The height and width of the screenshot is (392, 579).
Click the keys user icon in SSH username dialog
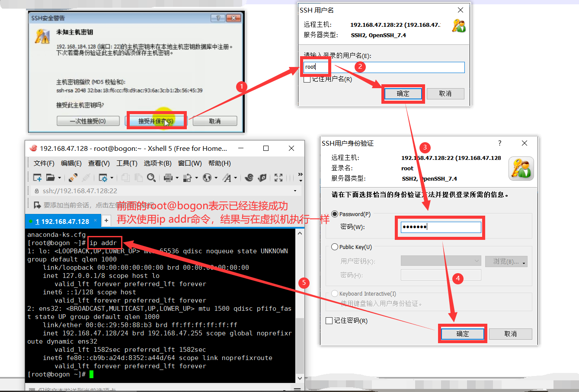(459, 25)
